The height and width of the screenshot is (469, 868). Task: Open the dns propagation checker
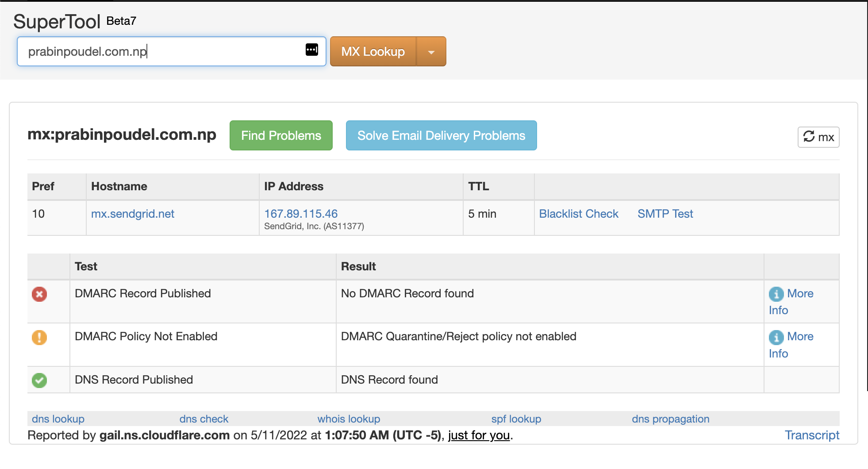(x=670, y=419)
